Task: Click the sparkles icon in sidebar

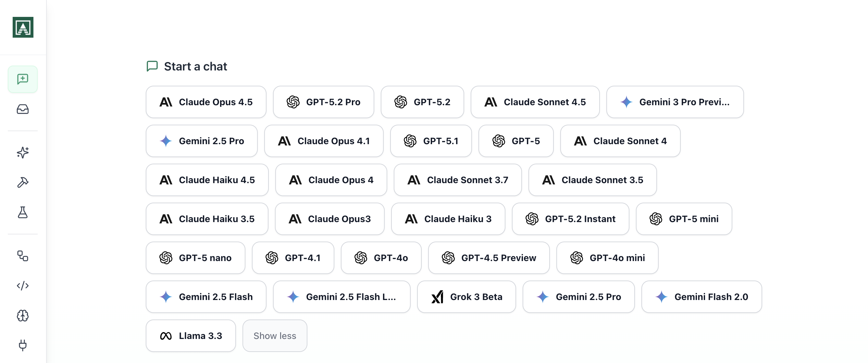Action: [x=23, y=152]
